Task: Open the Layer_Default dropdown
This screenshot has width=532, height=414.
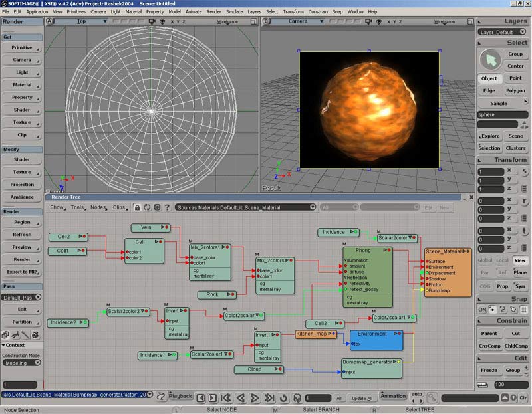Action: (x=502, y=32)
